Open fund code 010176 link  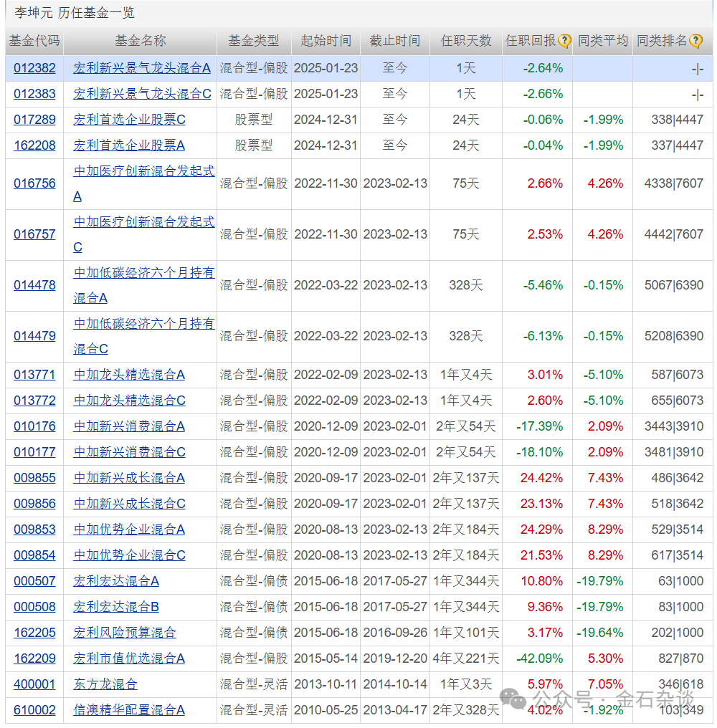[x=35, y=426]
